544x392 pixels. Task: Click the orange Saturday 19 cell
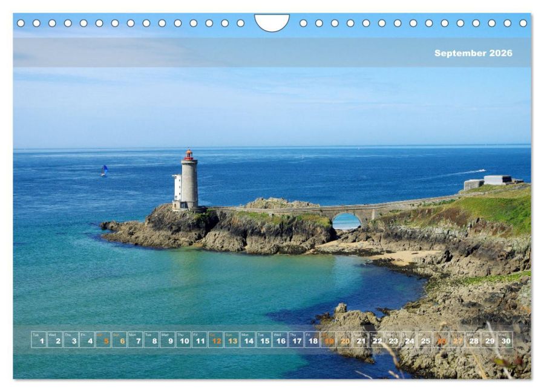pos(328,340)
